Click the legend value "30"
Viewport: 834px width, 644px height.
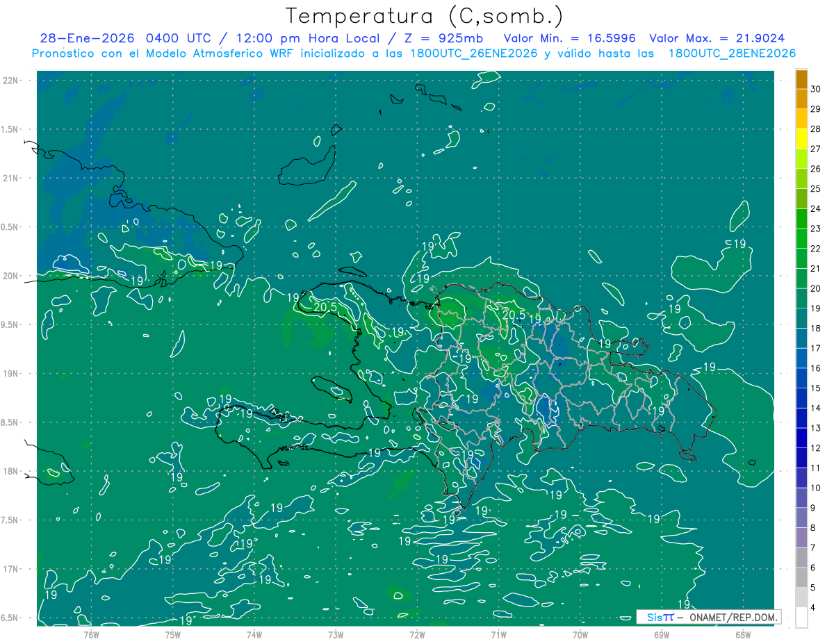click(816, 89)
